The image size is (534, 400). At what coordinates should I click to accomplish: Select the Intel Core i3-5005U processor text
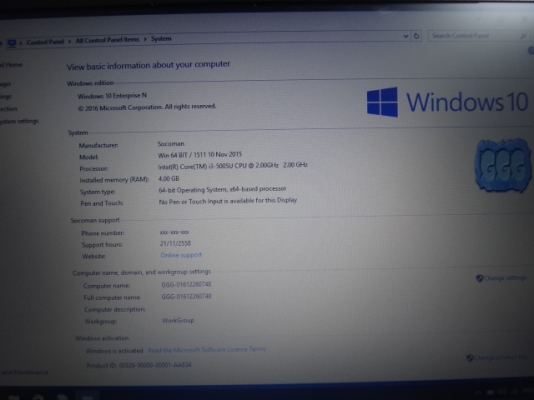tap(233, 166)
